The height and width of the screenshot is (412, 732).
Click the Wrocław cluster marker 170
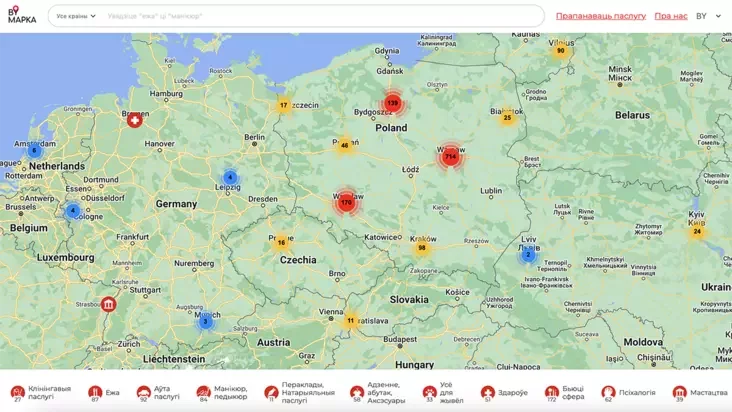346,203
